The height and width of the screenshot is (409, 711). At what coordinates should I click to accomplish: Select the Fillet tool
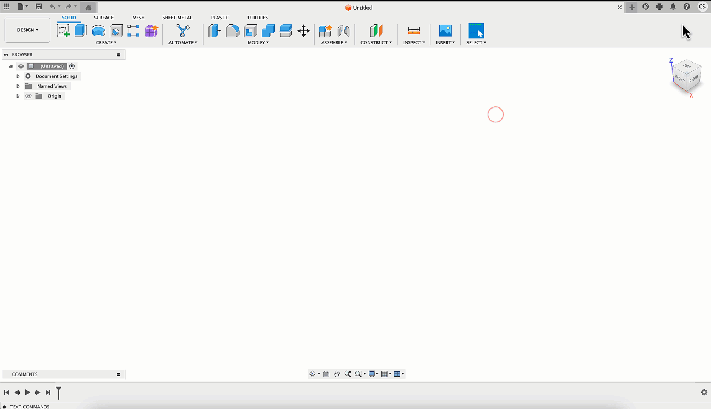coord(233,31)
